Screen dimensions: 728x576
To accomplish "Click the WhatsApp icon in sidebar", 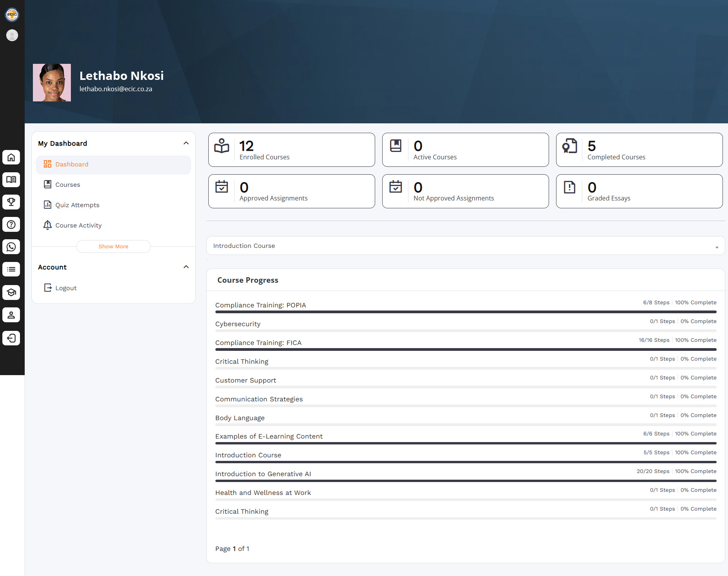I will pyautogui.click(x=11, y=247).
